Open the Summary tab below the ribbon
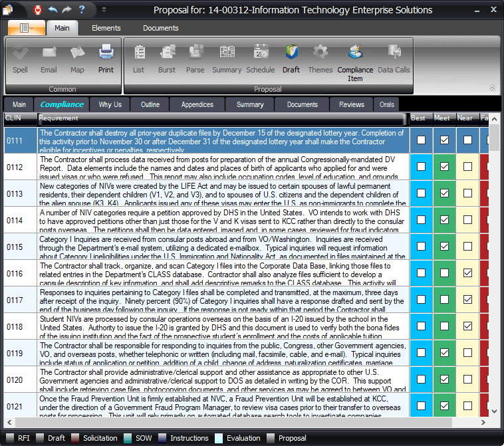The height and width of the screenshot is (446, 504). 250,104
